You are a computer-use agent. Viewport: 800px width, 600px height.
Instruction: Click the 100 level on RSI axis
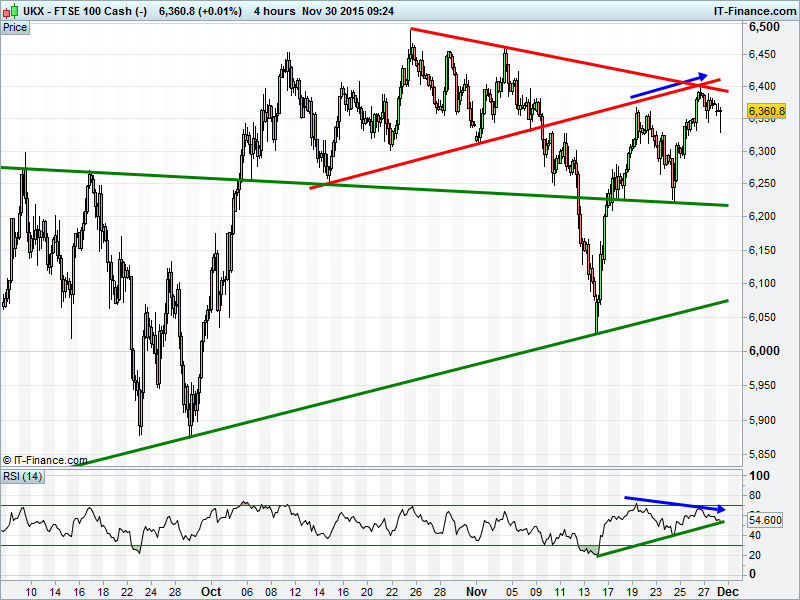pos(759,476)
